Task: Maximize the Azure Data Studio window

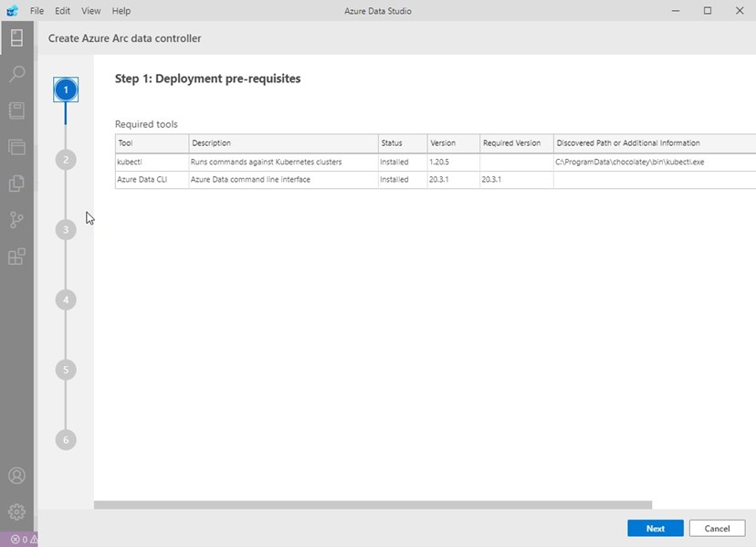Action: pos(708,11)
